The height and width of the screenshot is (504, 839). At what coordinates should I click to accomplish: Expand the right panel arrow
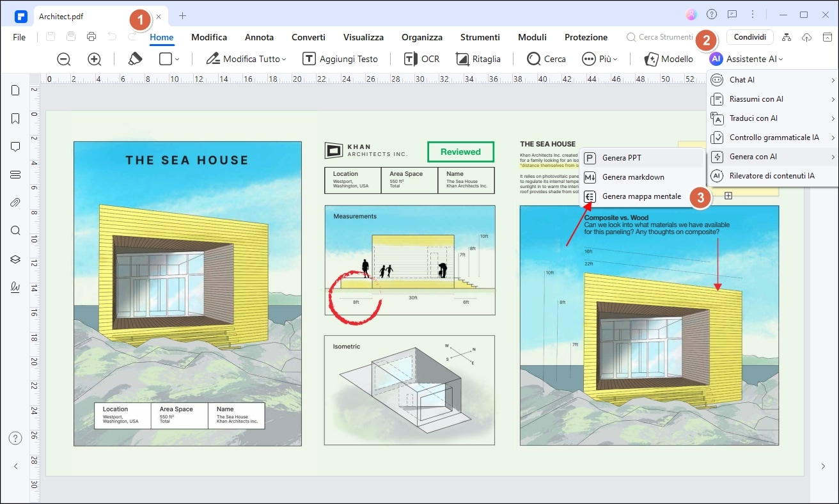823,467
